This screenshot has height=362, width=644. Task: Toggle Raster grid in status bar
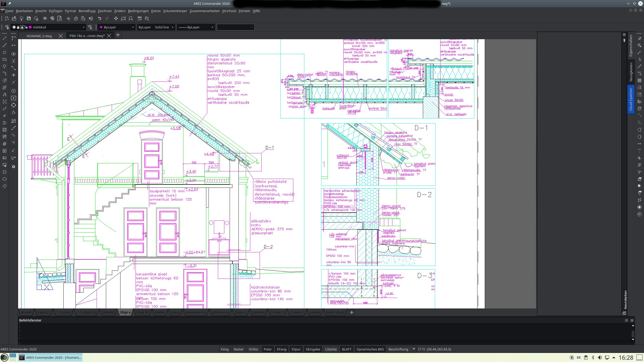point(238,349)
